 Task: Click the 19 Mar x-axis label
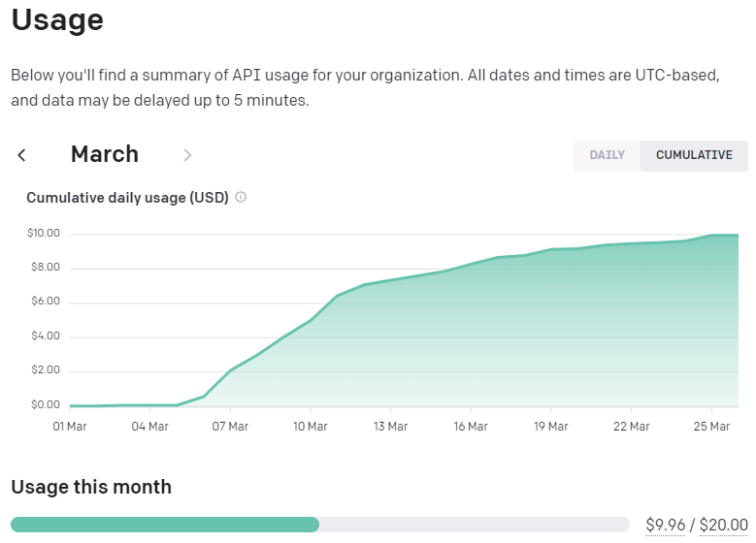(551, 427)
